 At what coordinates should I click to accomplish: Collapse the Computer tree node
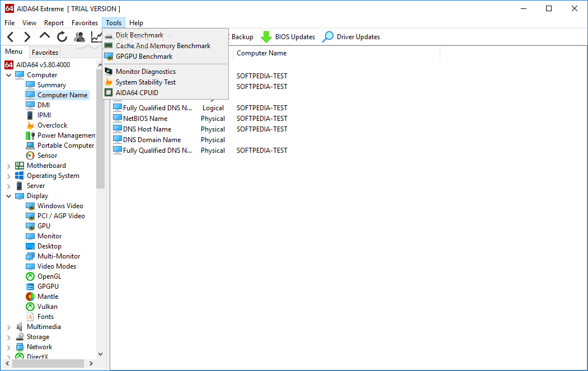click(x=8, y=75)
